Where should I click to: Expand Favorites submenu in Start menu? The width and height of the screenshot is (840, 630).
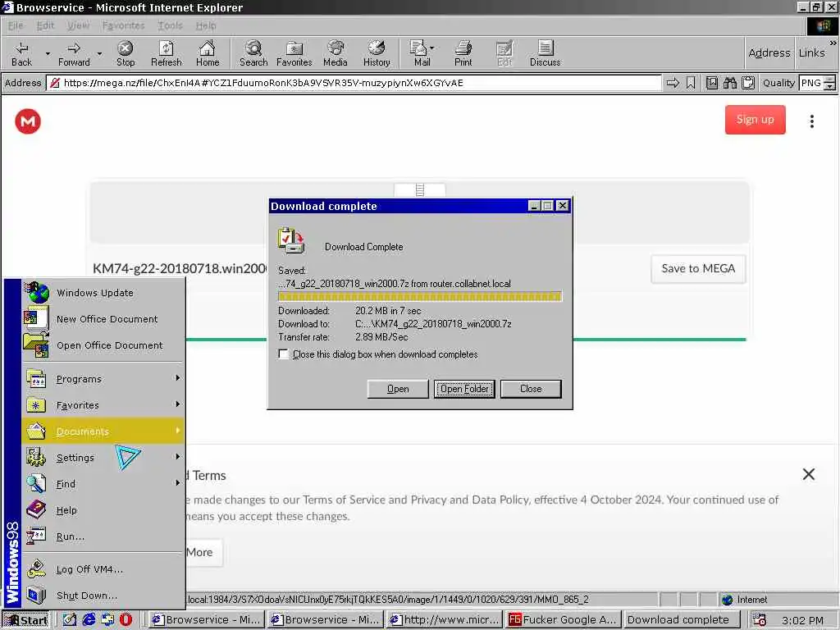104,405
